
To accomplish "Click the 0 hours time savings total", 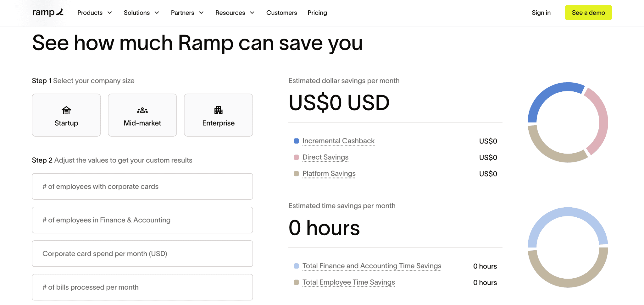I will [x=324, y=228].
